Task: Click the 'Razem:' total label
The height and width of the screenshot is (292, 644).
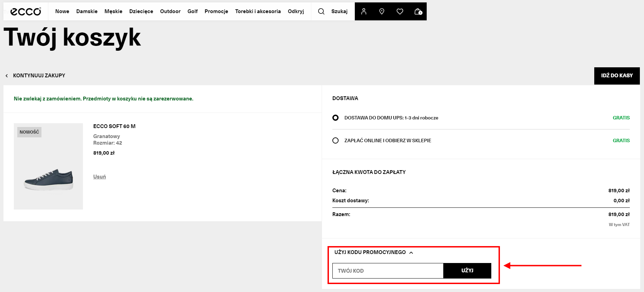Action: [341, 214]
